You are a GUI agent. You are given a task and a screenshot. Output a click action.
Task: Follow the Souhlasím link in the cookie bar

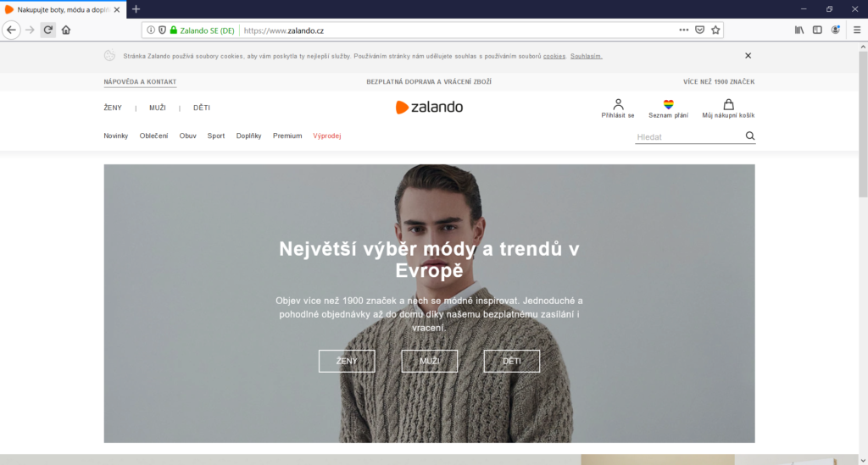587,57
